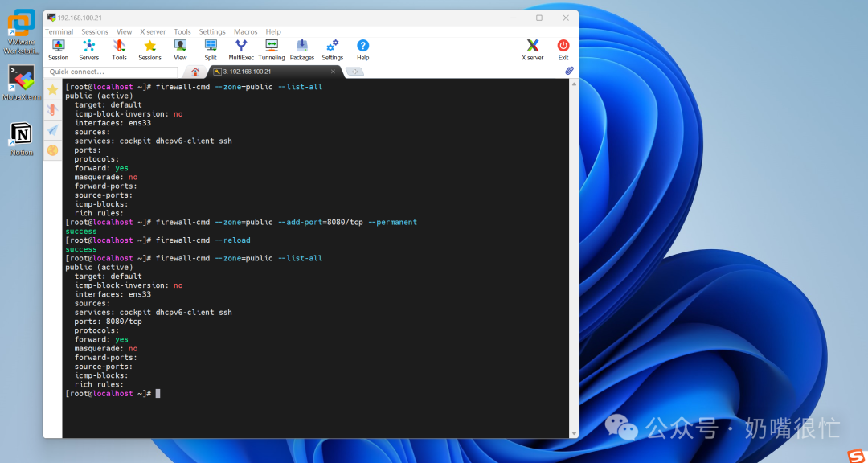Open the Servers toolbar button
Image resolution: width=868 pixels, height=463 pixels.
click(88, 50)
